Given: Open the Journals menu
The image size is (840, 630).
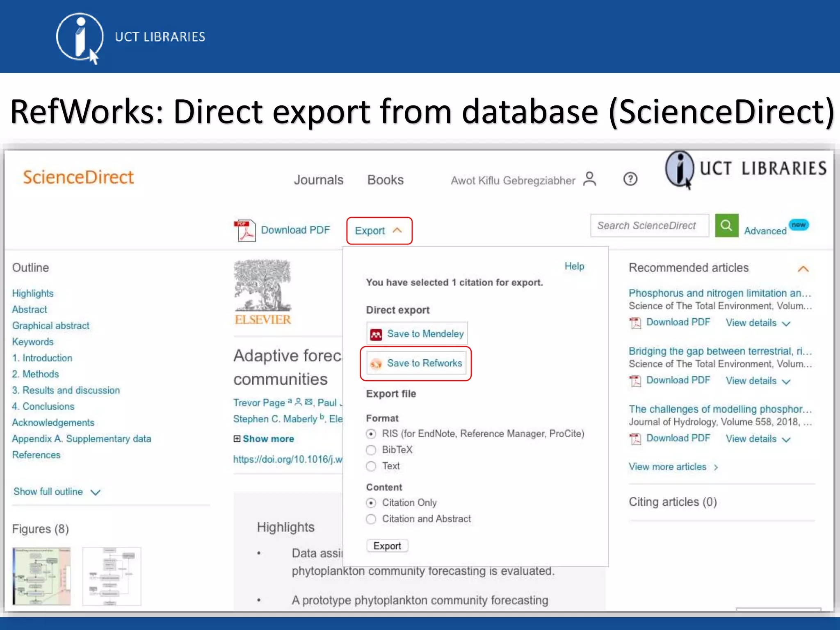Looking at the screenshot, I should [319, 180].
